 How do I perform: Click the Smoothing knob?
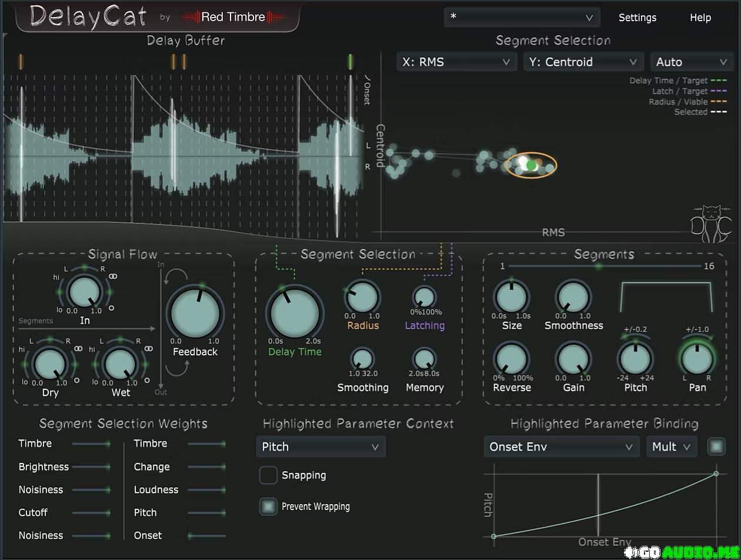(362, 359)
